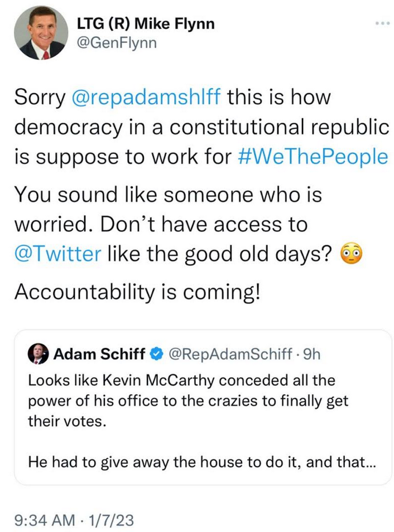Follow the @repadamshlff mention link
Screen dimensions: 394x532
[x=147, y=98]
